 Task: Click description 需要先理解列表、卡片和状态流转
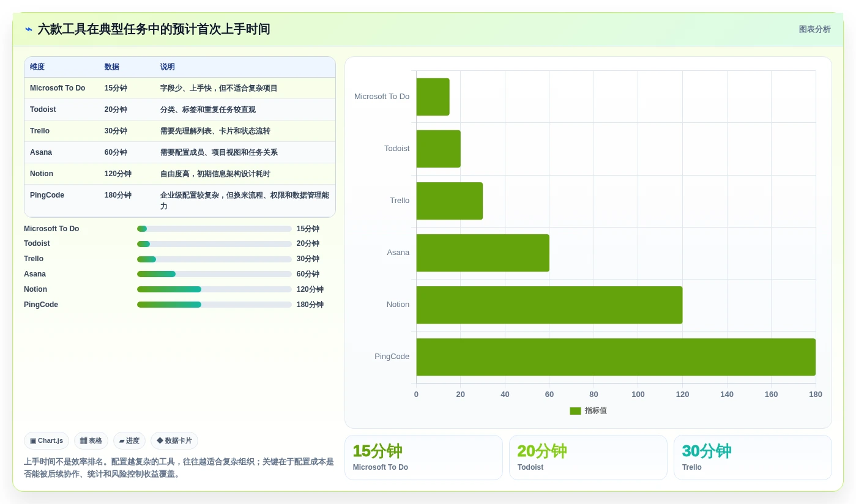215,131
